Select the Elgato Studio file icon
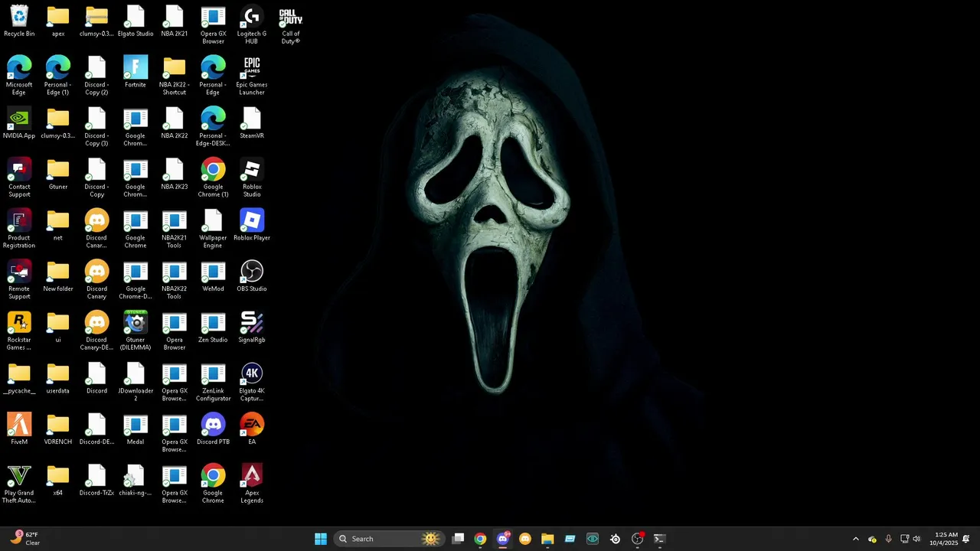 [136, 21]
